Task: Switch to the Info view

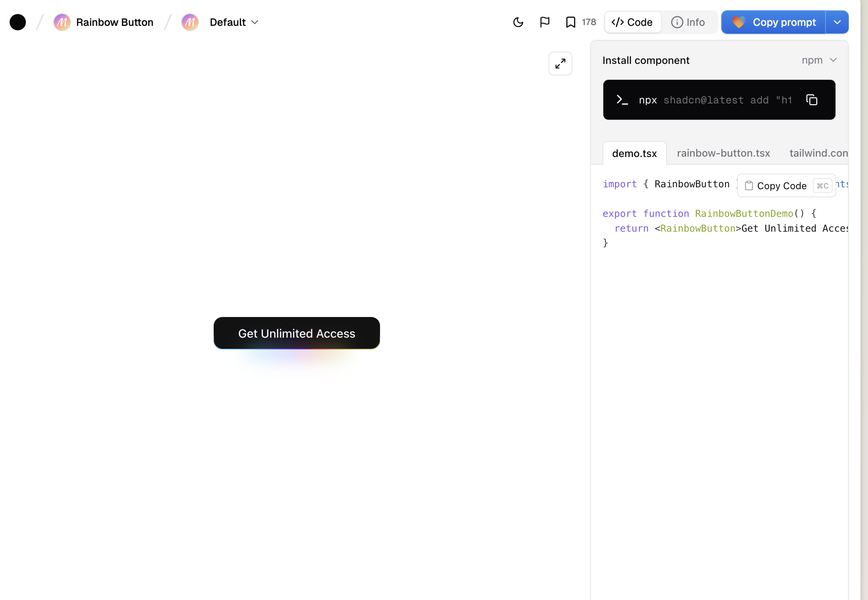Action: pos(689,22)
